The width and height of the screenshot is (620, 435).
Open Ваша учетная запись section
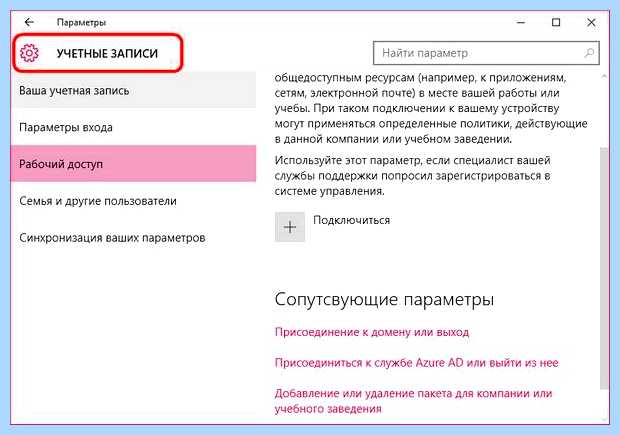tap(134, 90)
